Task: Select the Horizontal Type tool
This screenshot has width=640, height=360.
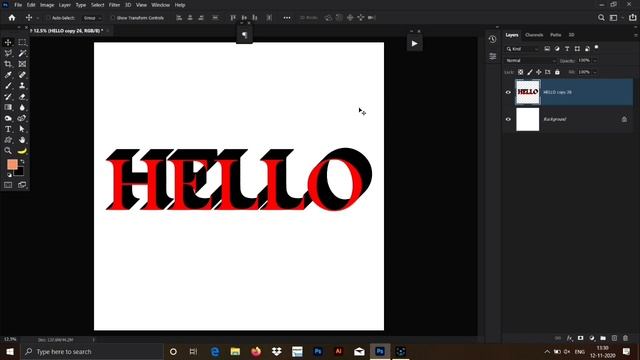Action: [x=8, y=129]
